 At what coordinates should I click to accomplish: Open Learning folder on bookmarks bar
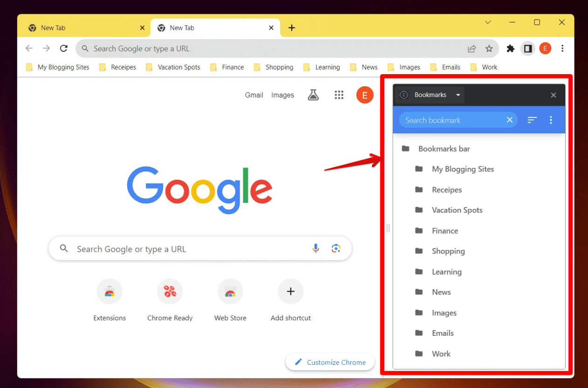[x=321, y=67]
